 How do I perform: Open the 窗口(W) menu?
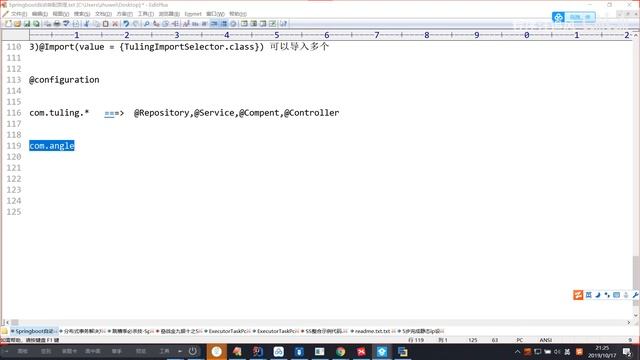click(x=215, y=14)
